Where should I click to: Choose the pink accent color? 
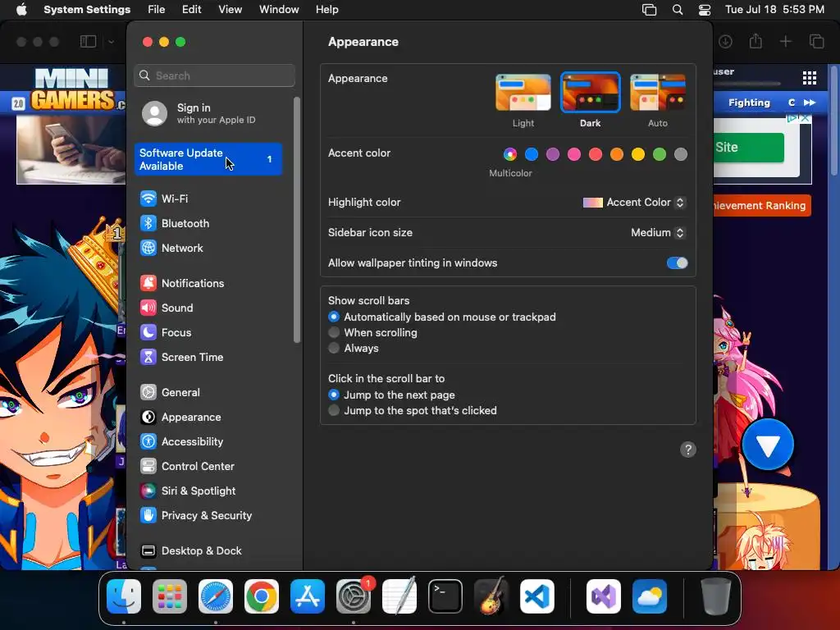(x=574, y=154)
